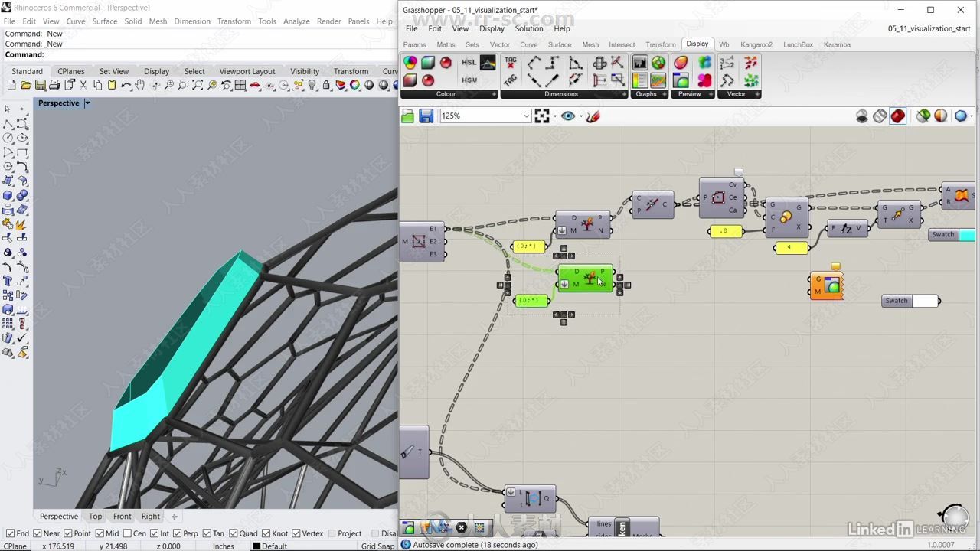This screenshot has width=980, height=551.
Task: Switch to the Mesh component tab in Grasshopper
Action: pyautogui.click(x=590, y=44)
